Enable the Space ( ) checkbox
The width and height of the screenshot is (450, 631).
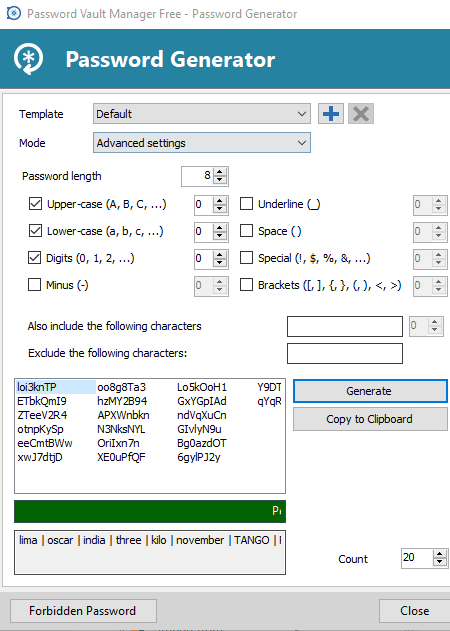[x=246, y=231]
